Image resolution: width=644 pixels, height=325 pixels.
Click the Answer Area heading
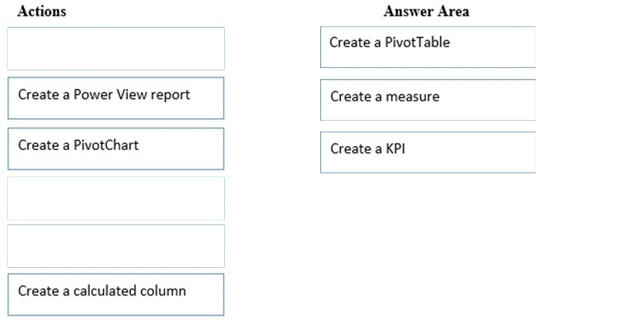coord(426,11)
